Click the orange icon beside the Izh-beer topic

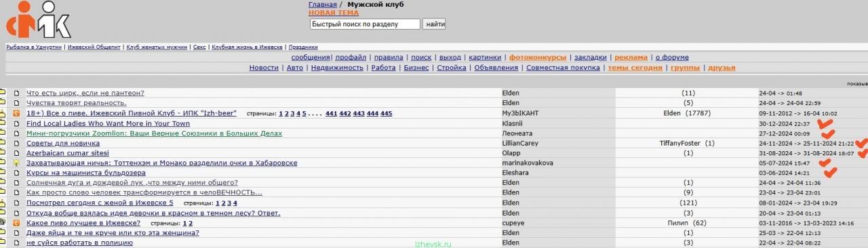click(17, 113)
